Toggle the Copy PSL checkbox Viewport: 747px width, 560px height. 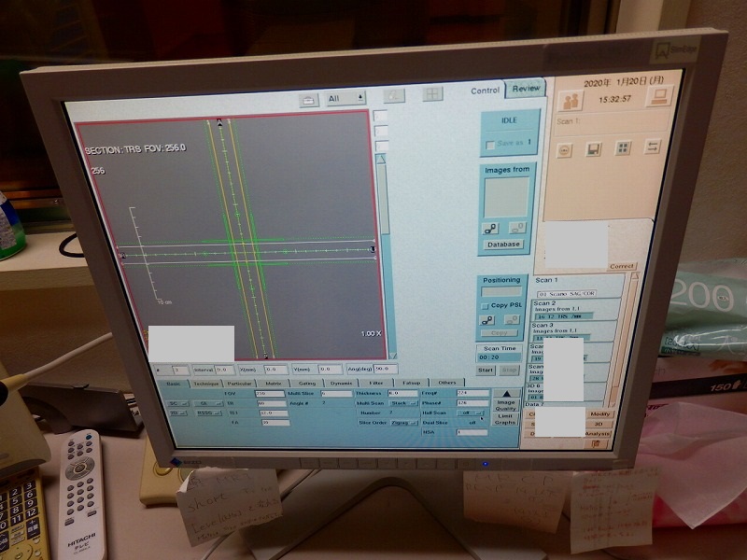click(x=485, y=306)
